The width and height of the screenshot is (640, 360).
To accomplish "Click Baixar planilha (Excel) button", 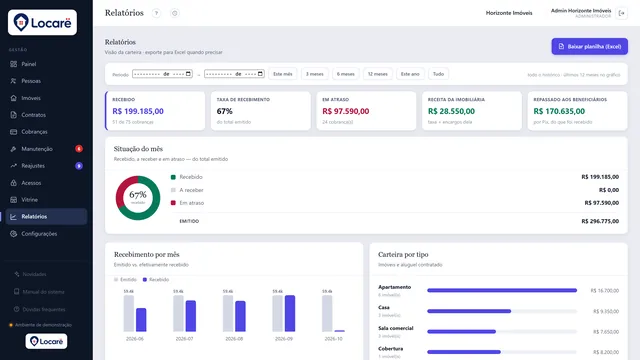I will [589, 47].
